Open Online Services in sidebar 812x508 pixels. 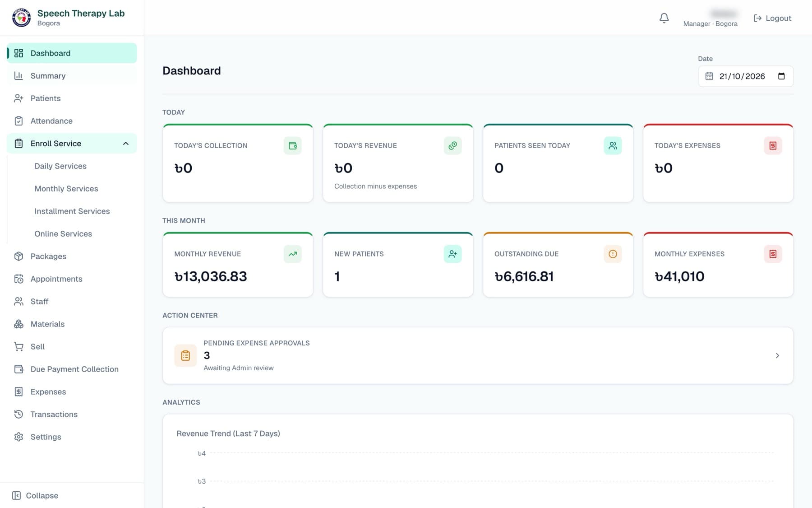(63, 234)
